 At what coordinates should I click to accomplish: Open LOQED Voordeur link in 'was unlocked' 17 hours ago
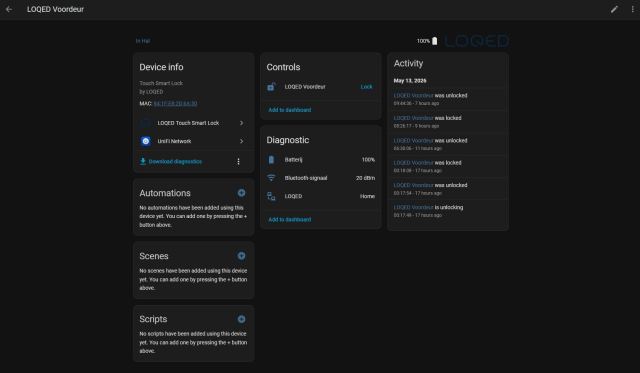click(413, 185)
